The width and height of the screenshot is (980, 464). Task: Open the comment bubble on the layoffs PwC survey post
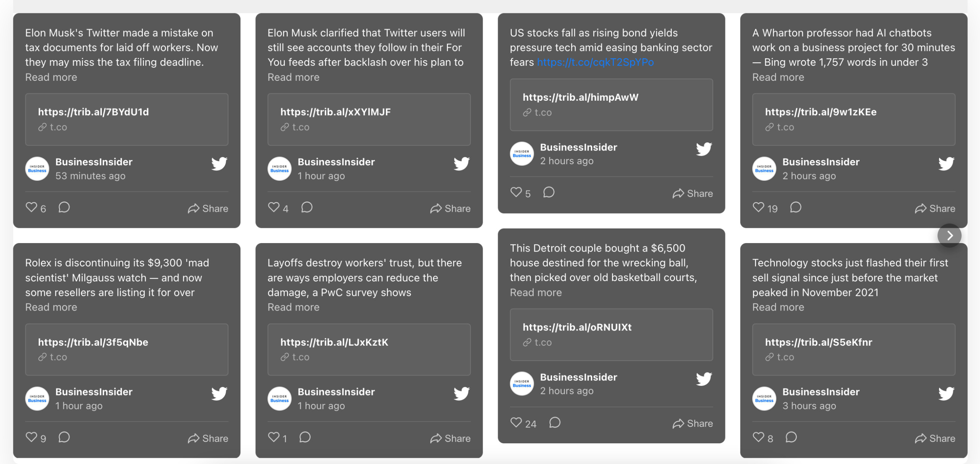tap(305, 437)
